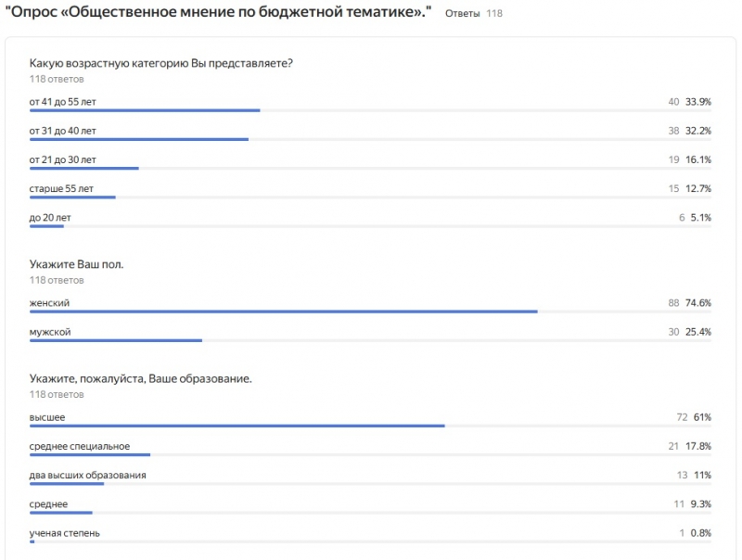Image resolution: width=742 pixels, height=560 pixels.
Task: Click the survey title "Общественное мнение по бюджетной тематике"
Action: (x=217, y=13)
